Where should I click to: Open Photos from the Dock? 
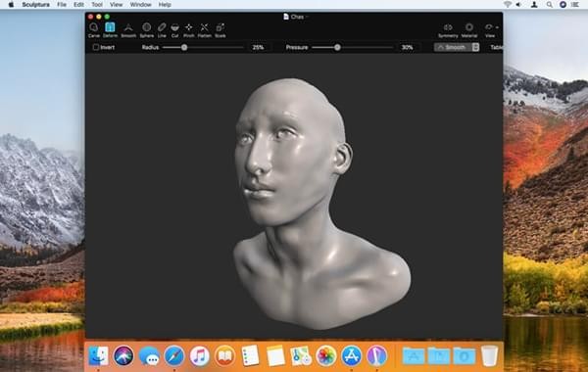[326, 355]
